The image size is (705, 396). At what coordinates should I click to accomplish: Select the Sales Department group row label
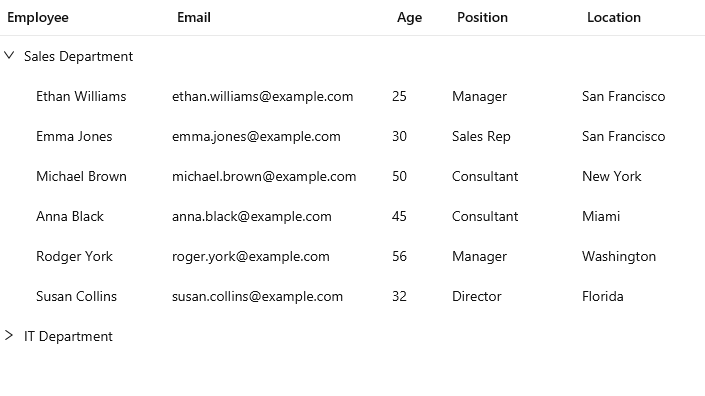click(x=78, y=56)
